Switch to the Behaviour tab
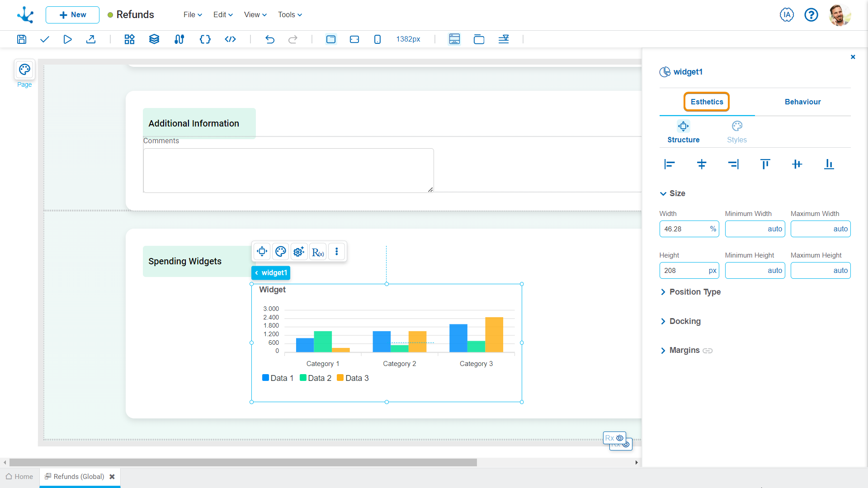The width and height of the screenshot is (868, 488). [x=802, y=102]
